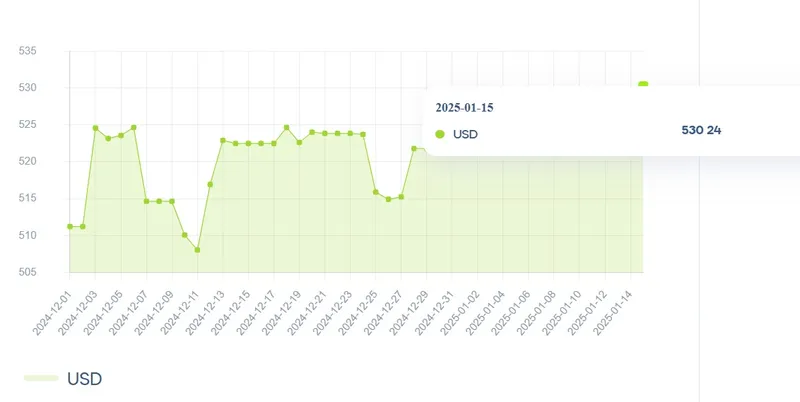Click the 530 24 value in the tooltip

coord(701,130)
